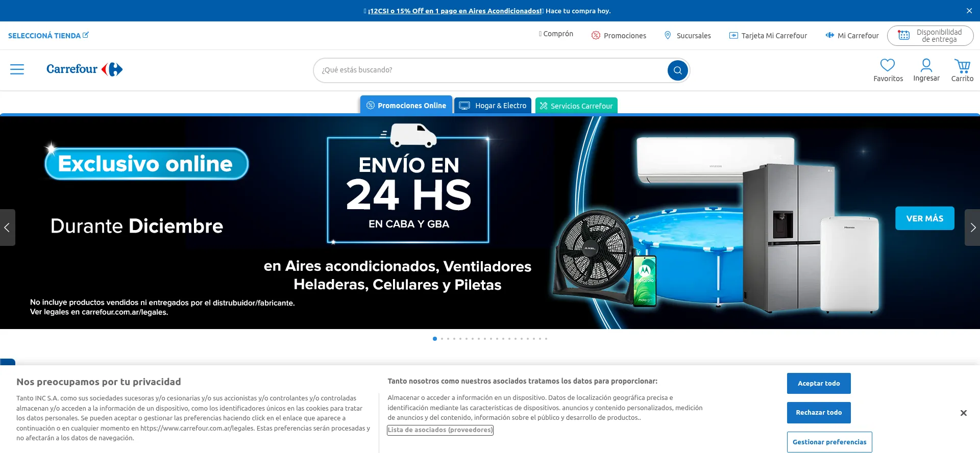This screenshot has height=453, width=980.
Task: Go to Sucursales
Action: pos(687,36)
